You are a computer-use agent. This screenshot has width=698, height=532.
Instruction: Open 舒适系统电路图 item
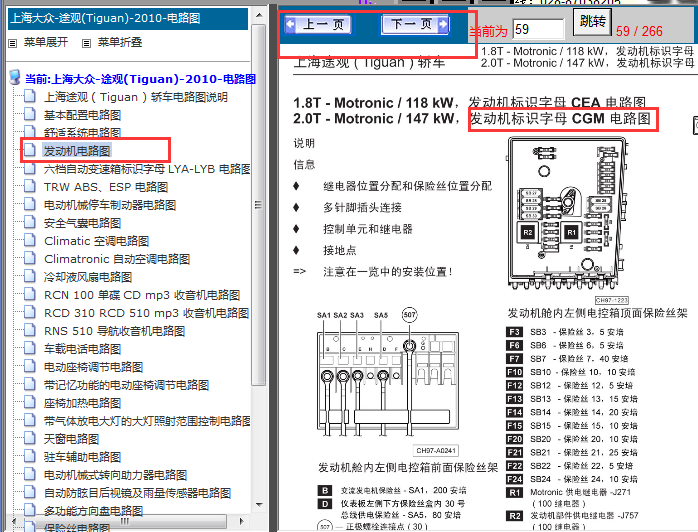82,133
